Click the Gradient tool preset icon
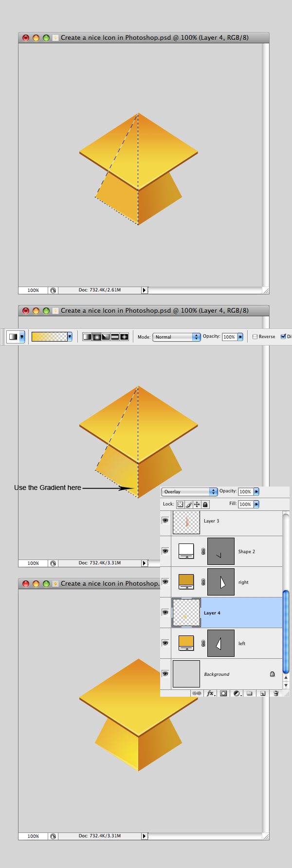 (13, 337)
